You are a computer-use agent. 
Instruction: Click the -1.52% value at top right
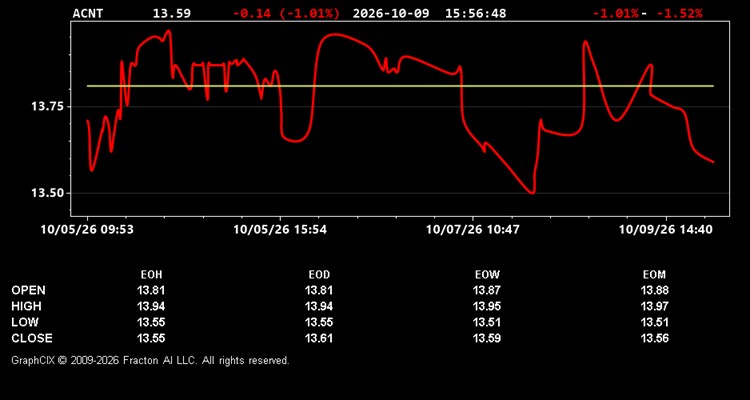coord(679,13)
